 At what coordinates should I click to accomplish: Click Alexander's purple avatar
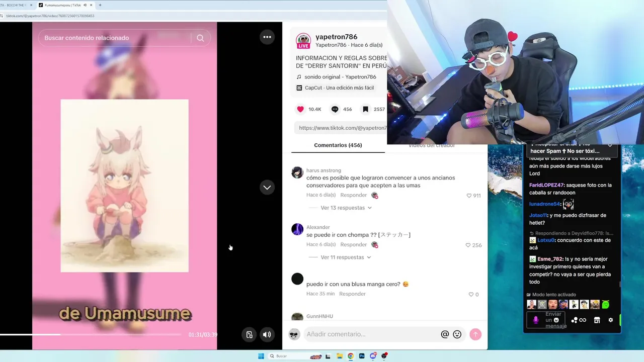coord(297,229)
